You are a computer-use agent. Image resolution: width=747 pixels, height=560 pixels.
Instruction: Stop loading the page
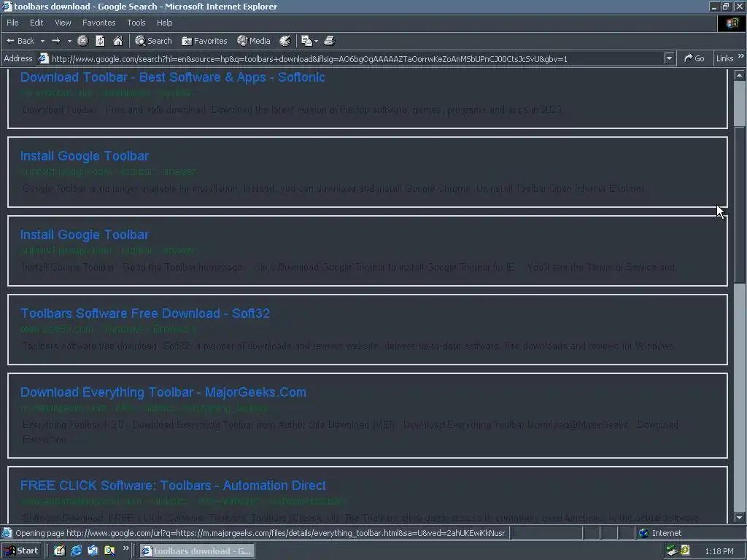point(83,41)
